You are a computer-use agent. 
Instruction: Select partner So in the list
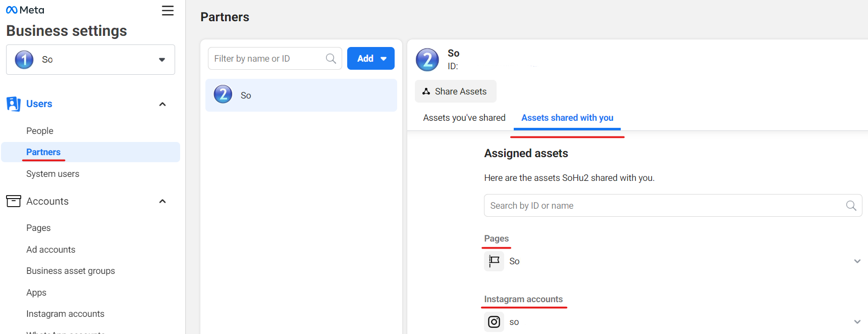pyautogui.click(x=301, y=95)
